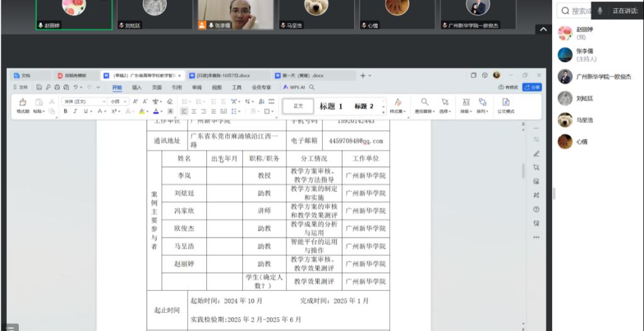Switch to the 插入 ribbon tab
The height and width of the screenshot is (331, 644).
pos(136,88)
